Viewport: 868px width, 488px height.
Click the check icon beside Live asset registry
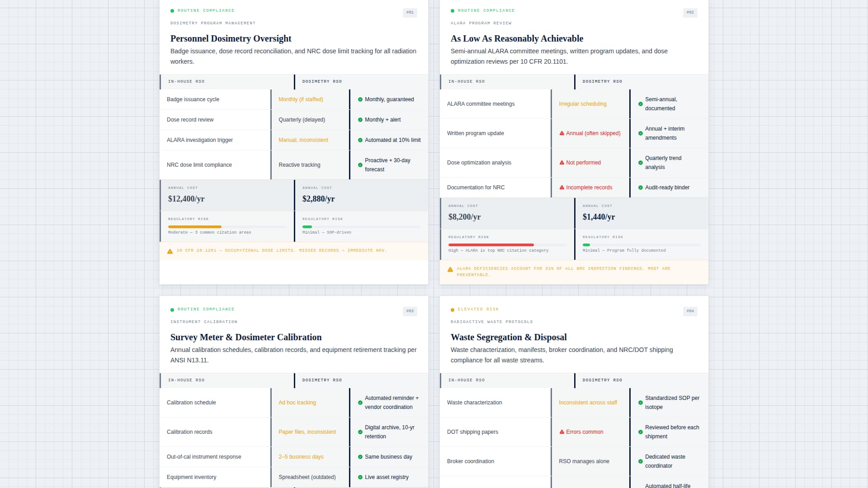pos(360,477)
